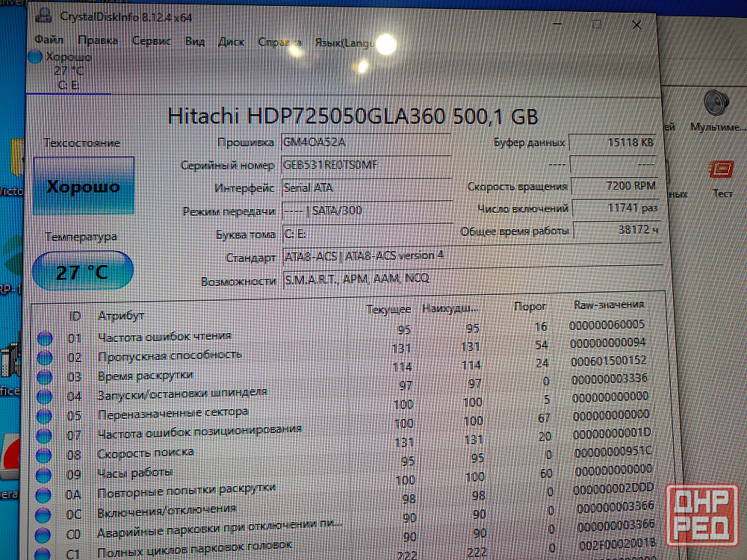Click the serial number field
This screenshot has height=560, width=747.
[x=365, y=165]
